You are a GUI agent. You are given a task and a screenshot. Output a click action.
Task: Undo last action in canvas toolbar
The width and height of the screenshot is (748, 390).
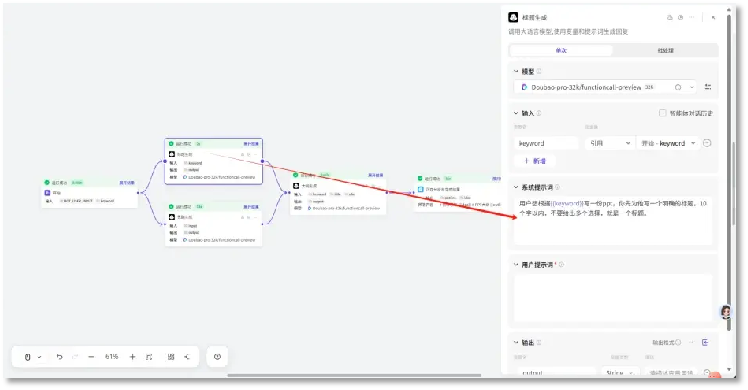coord(59,357)
